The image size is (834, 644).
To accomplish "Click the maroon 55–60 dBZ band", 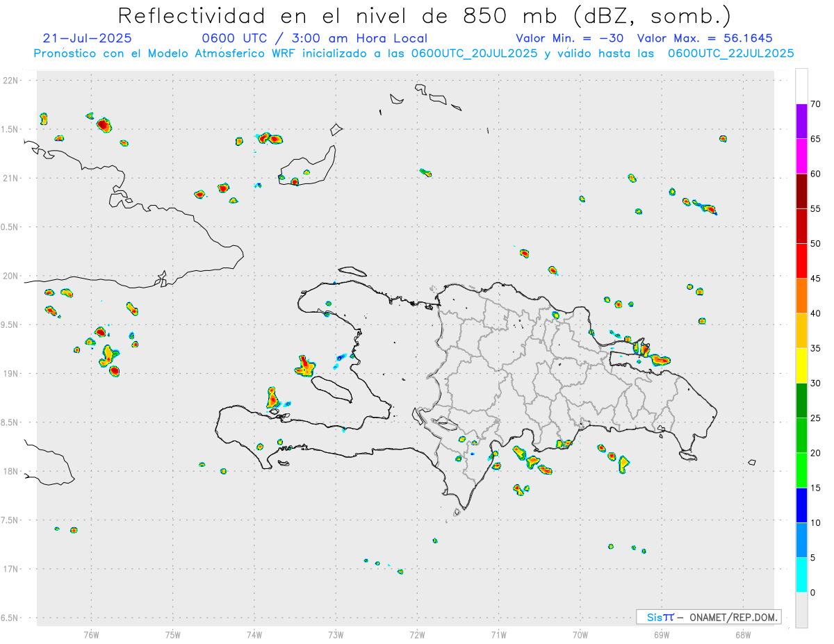I will click(x=801, y=191).
